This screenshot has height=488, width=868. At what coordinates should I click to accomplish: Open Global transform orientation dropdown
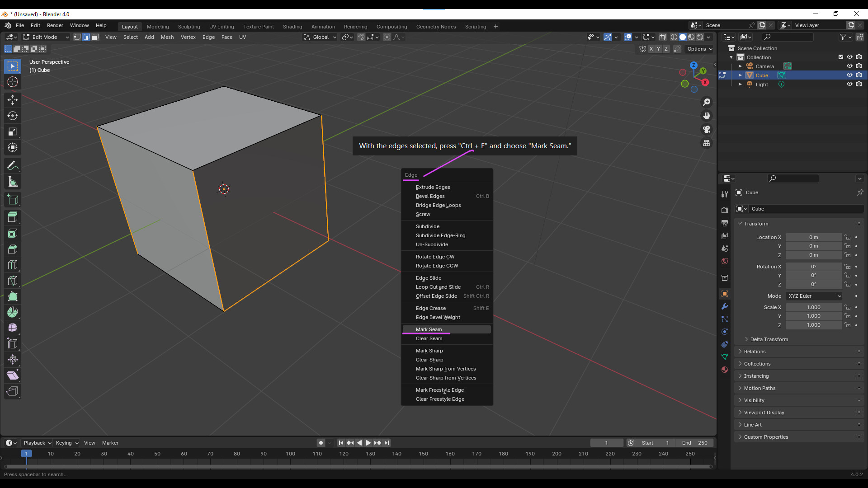(x=320, y=37)
